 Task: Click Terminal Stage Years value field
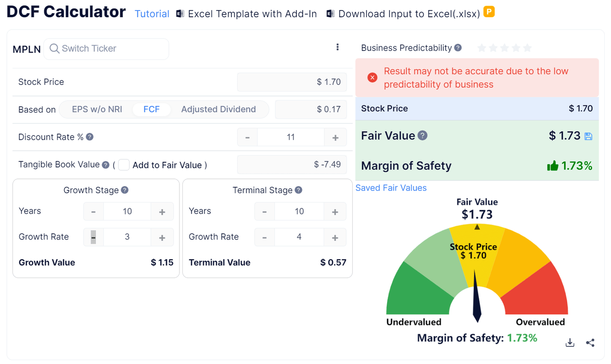click(299, 211)
